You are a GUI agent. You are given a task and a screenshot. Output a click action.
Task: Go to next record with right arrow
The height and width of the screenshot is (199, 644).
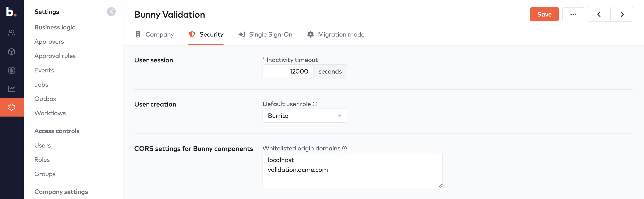click(x=622, y=14)
